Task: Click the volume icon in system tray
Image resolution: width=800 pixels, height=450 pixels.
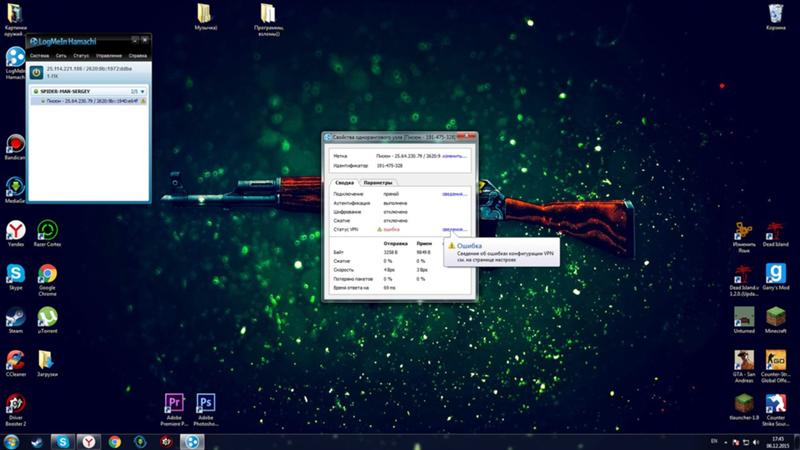Action: click(756, 442)
